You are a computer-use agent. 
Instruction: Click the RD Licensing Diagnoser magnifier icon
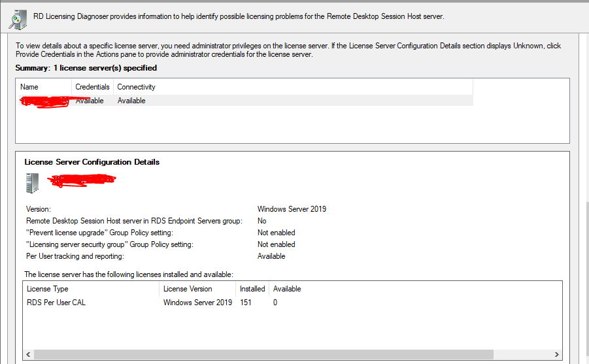pos(18,19)
